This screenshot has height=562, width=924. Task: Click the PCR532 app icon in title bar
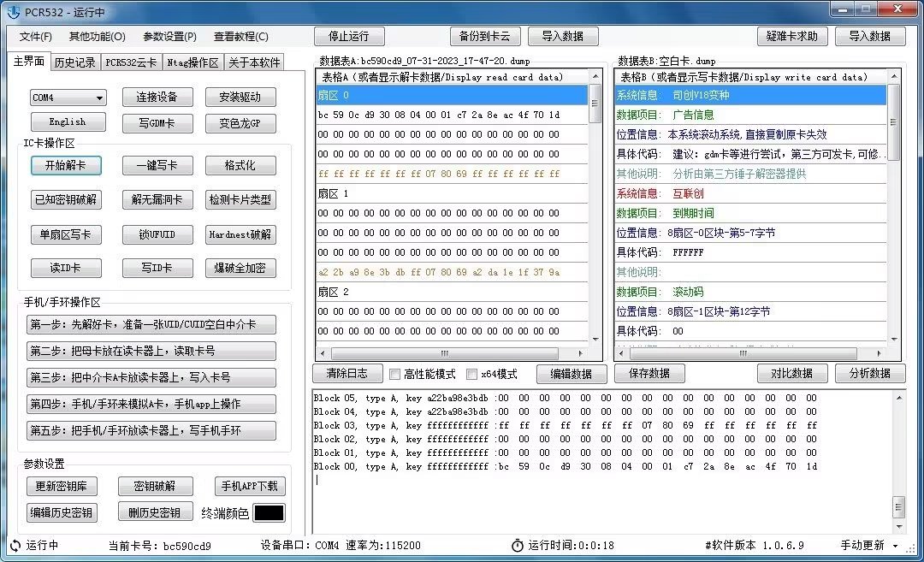pyautogui.click(x=14, y=10)
